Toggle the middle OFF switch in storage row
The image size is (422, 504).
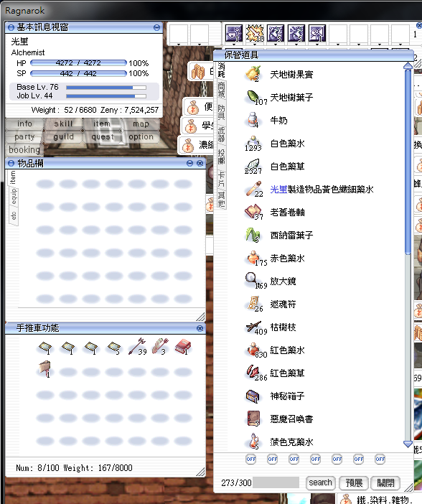tap(316, 459)
